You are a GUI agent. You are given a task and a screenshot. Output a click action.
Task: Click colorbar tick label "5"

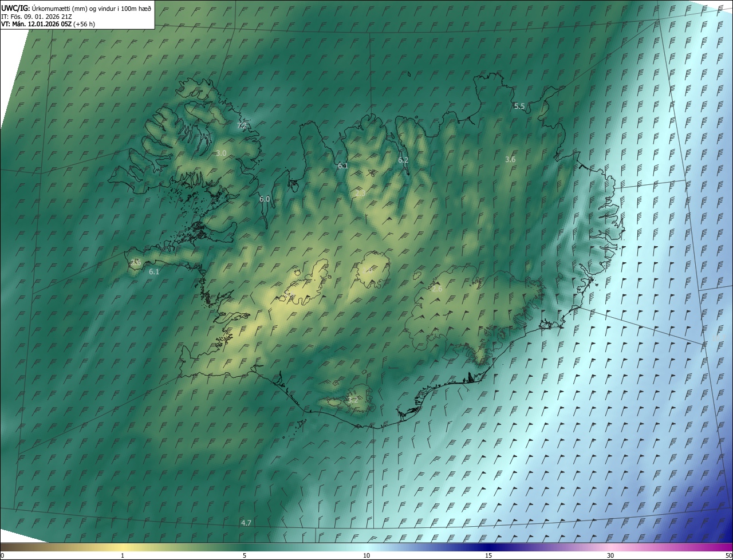point(245,555)
